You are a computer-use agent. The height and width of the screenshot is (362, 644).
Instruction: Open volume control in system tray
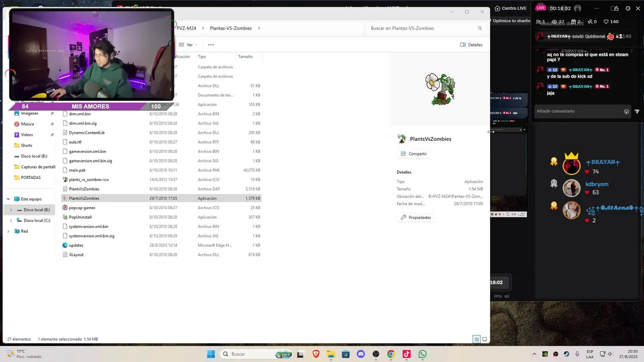click(x=610, y=354)
